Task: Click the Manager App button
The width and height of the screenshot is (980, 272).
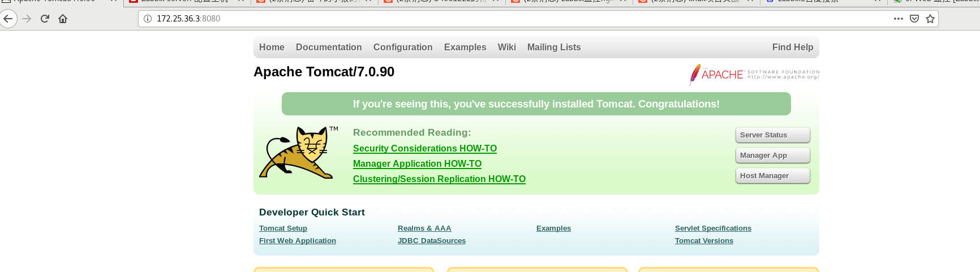Action: pos(772,156)
